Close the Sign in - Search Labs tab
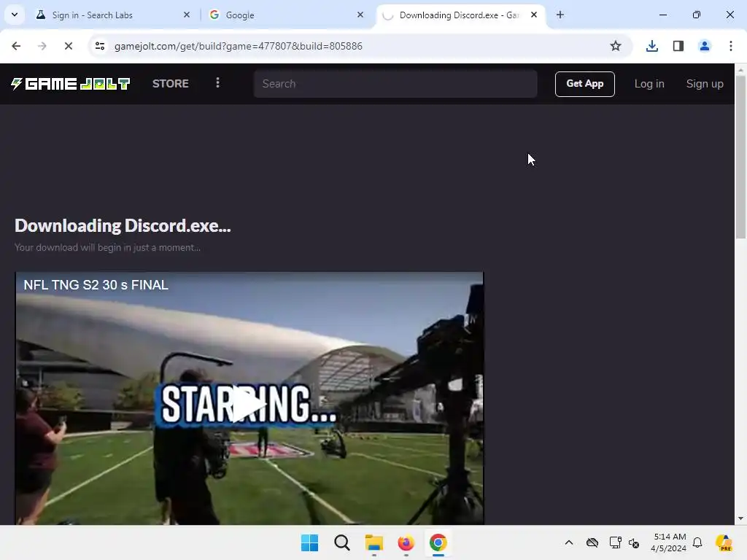The height and width of the screenshot is (560, 747). tap(186, 15)
